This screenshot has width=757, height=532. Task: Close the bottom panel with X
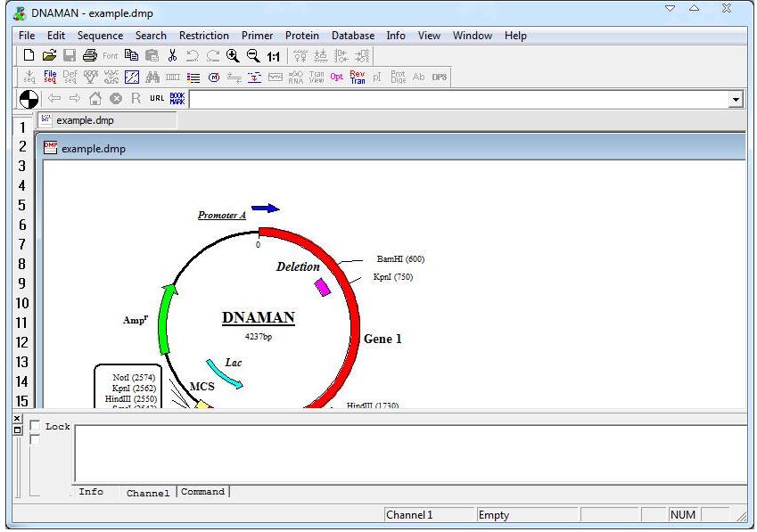[x=17, y=419]
